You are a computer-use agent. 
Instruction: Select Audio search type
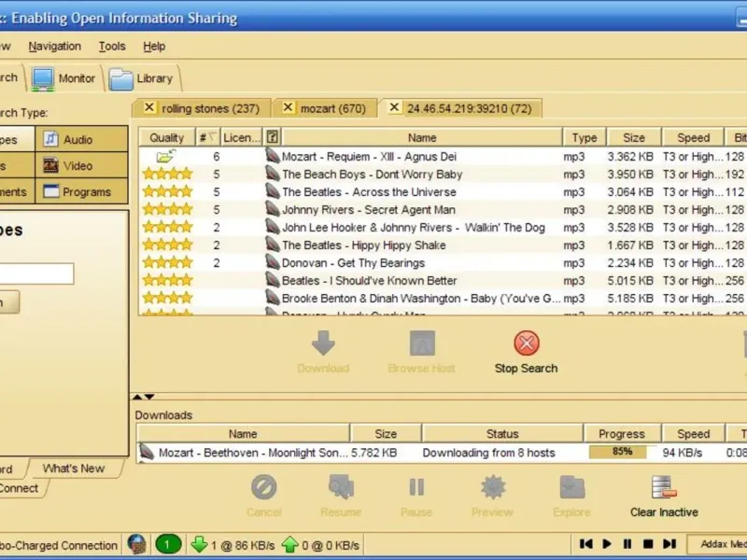[x=80, y=139]
